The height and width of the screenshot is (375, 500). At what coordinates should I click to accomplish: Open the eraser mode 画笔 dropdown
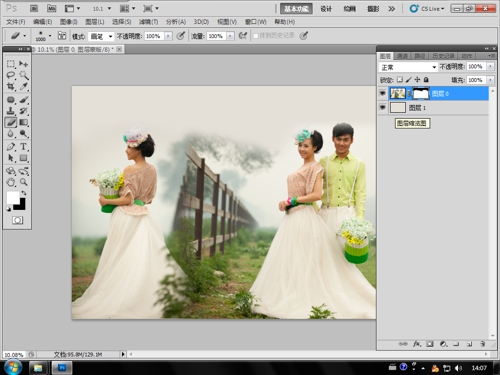(x=101, y=36)
